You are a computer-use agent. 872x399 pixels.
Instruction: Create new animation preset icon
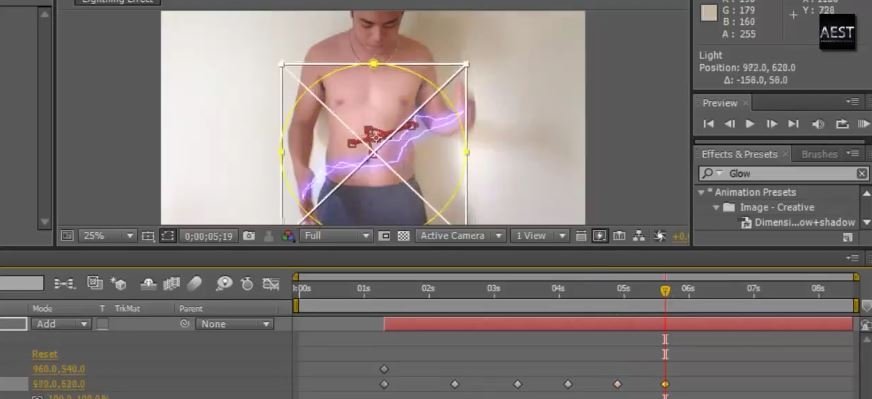click(847, 238)
